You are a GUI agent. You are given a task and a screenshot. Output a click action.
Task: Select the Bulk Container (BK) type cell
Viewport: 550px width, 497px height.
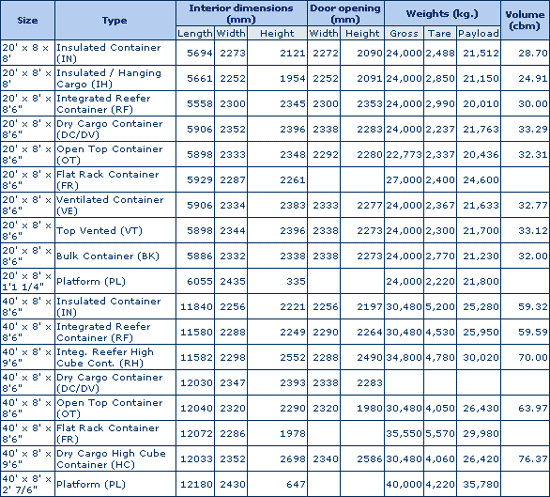pyautogui.click(x=115, y=256)
